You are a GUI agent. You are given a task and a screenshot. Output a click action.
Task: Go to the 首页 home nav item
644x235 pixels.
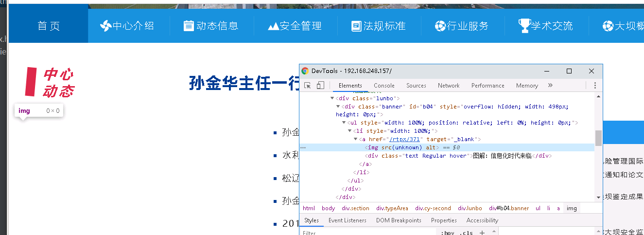[x=49, y=26]
